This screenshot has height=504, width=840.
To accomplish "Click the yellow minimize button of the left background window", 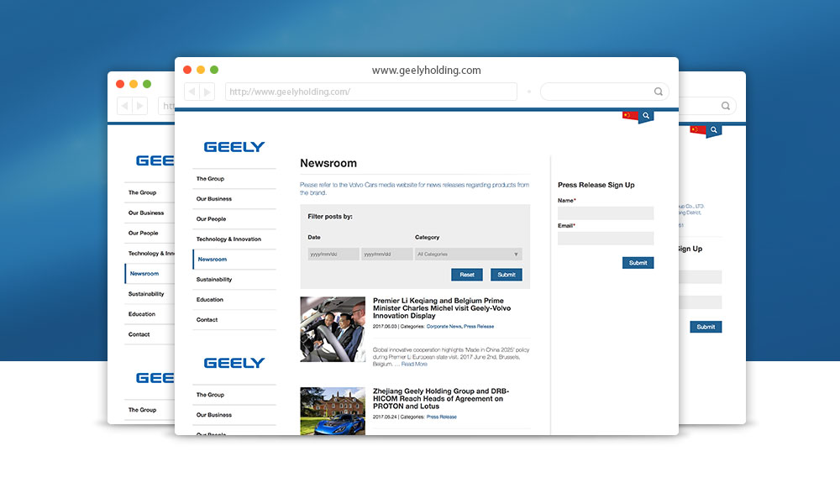I will (134, 84).
